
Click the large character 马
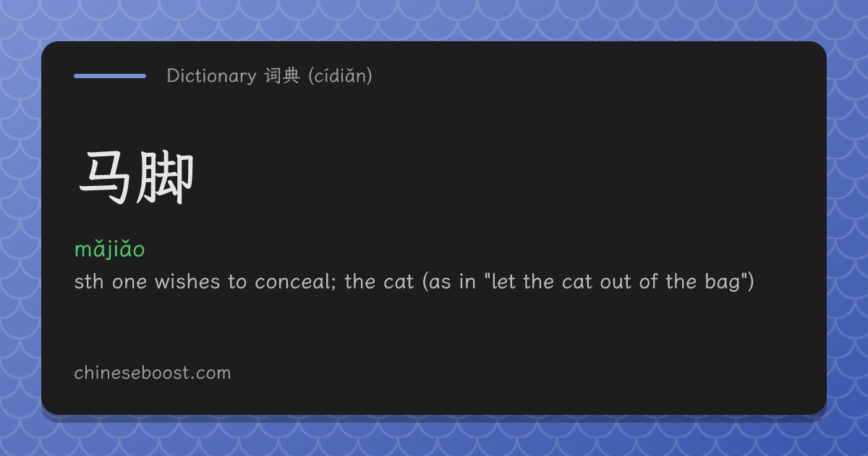(x=106, y=179)
